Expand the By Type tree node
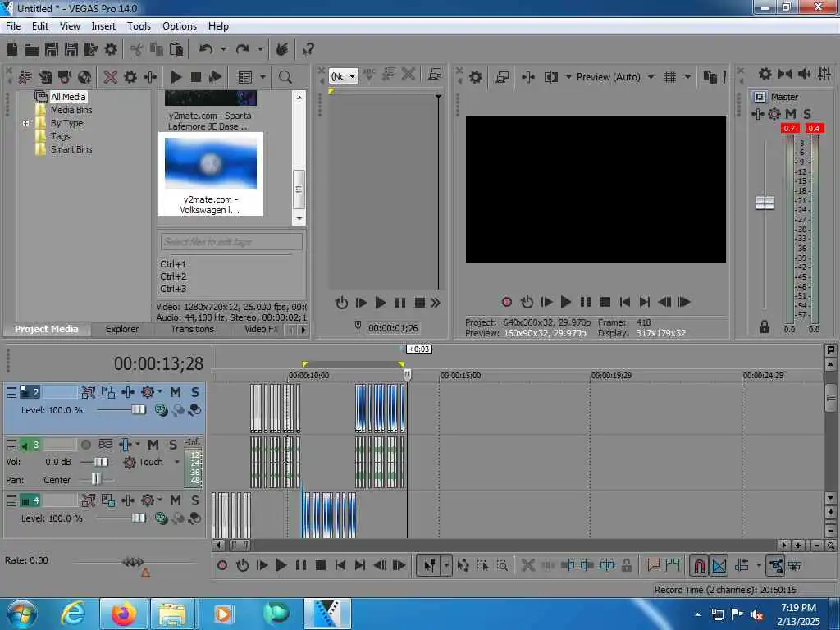This screenshot has height=630, width=840. [25, 123]
